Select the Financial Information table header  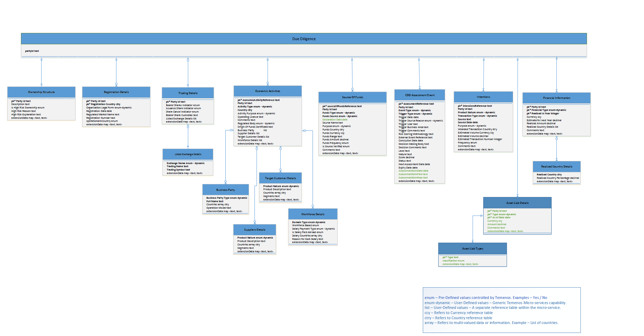556,98
